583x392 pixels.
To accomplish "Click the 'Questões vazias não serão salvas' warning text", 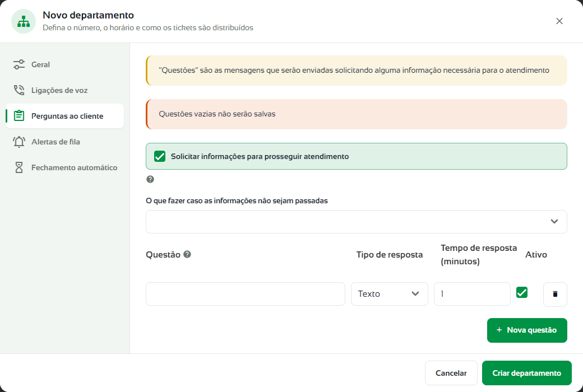I will click(x=217, y=114).
